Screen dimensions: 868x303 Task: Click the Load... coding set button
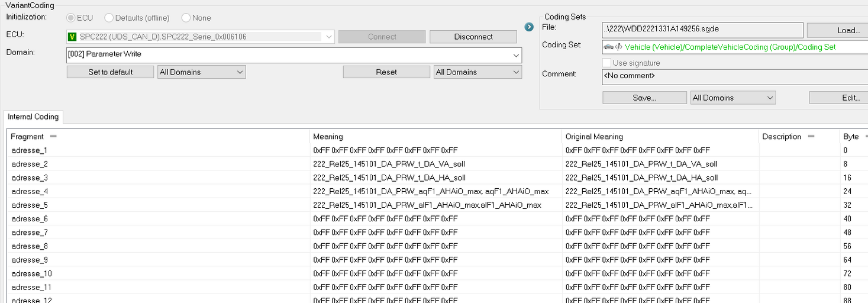(x=837, y=30)
